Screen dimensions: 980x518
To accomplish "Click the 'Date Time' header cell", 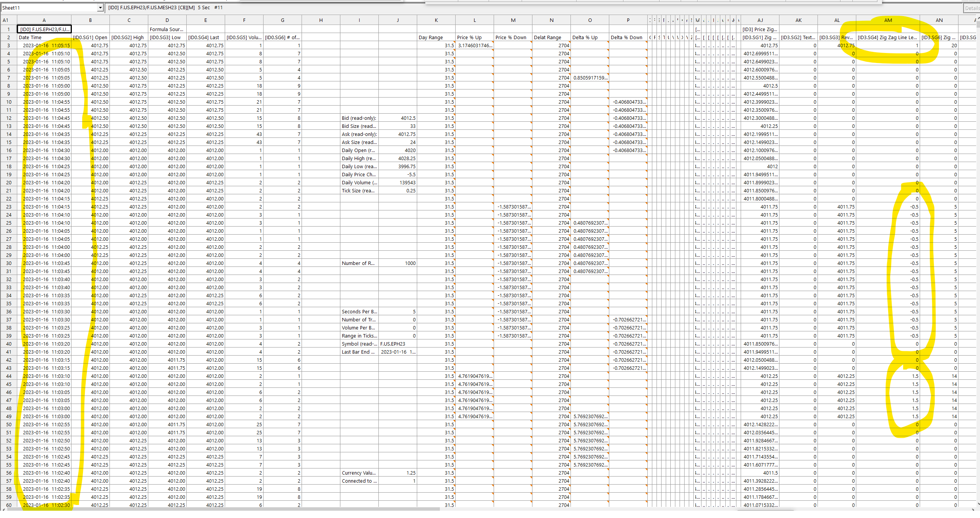I will 44,37.
